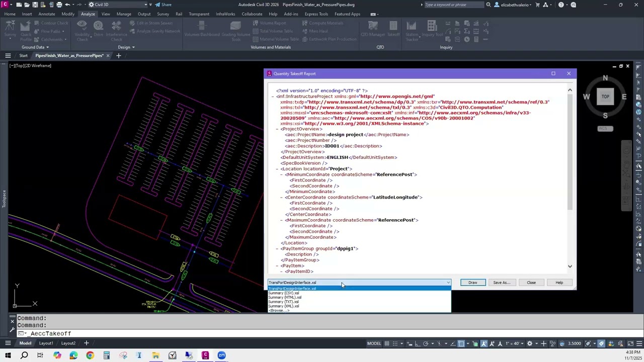The width and height of the screenshot is (644, 362).
Task: Toggle dynamic input in status bar
Action: pyautogui.click(x=409, y=343)
